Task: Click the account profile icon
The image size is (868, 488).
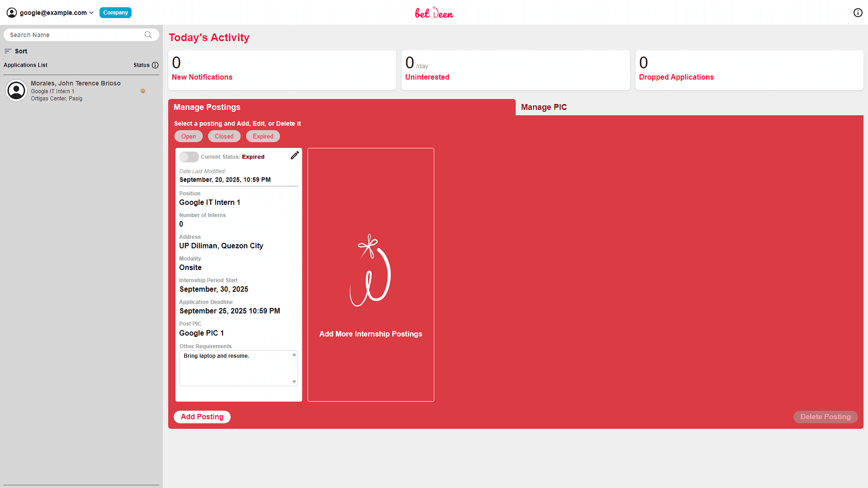Action: [12, 13]
